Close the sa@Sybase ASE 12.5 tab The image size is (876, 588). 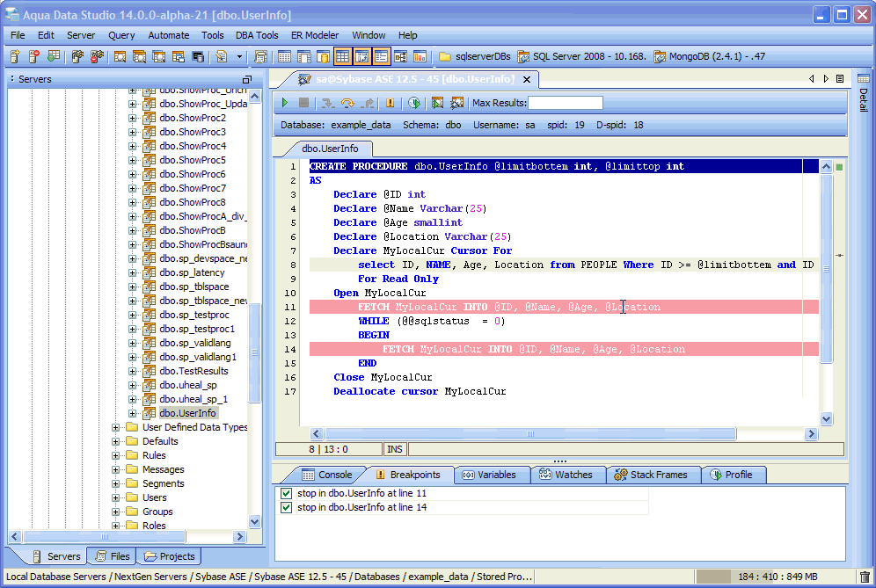[x=527, y=79]
